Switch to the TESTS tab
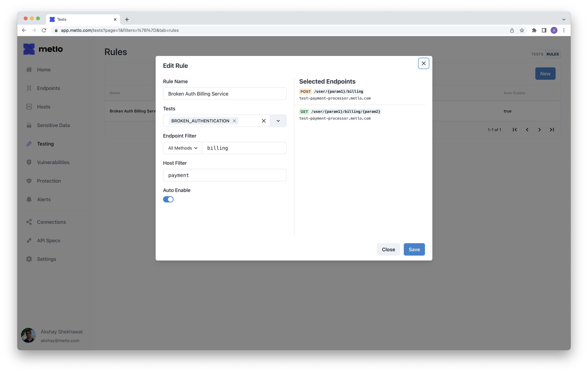 click(537, 54)
